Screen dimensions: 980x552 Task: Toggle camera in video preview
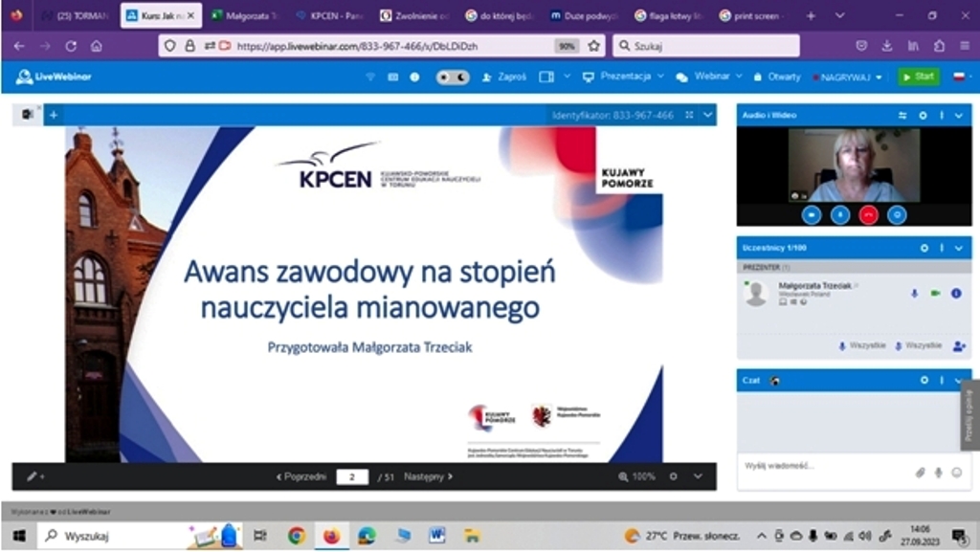(x=812, y=215)
